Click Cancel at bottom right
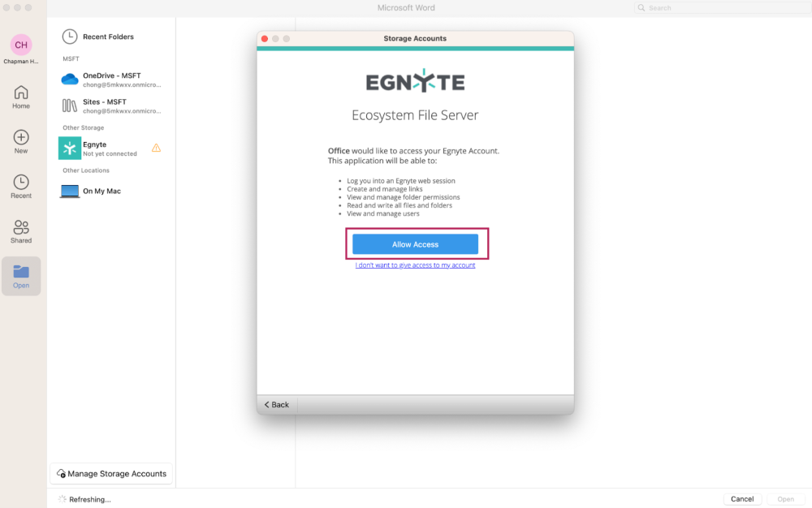Image resolution: width=812 pixels, height=508 pixels. (742, 499)
